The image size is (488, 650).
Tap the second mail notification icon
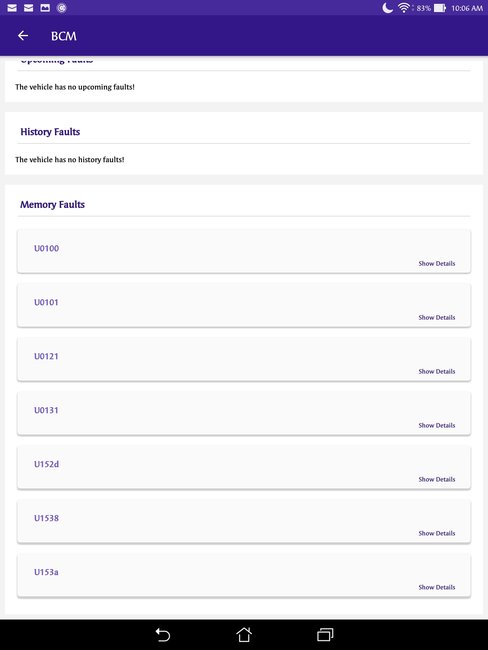[28, 7]
